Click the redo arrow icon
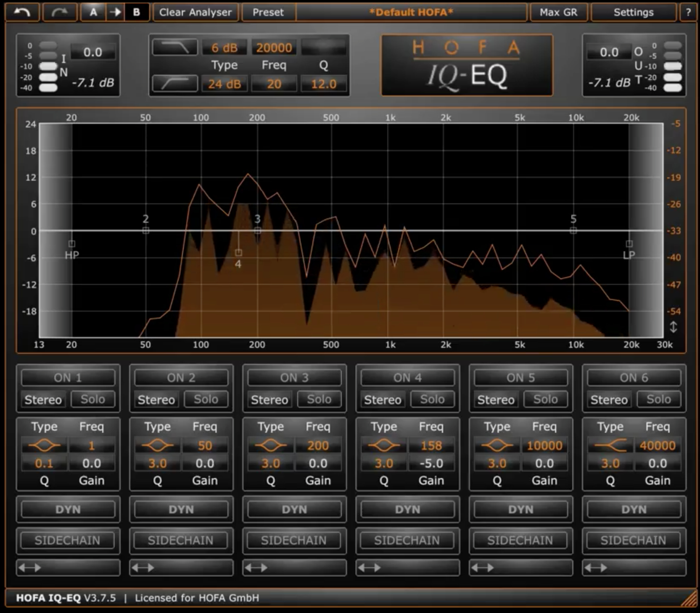 tap(60, 12)
